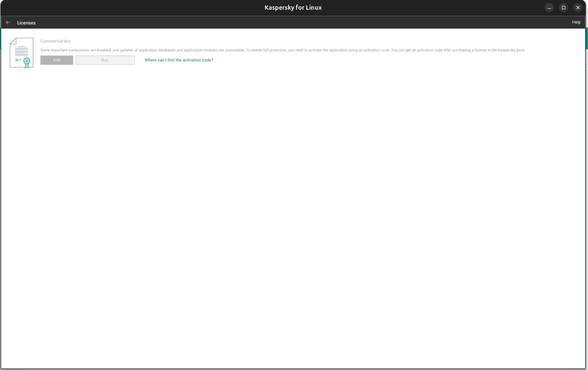Select the 'Commercial key' heading text
The image size is (588, 370).
[55, 41]
